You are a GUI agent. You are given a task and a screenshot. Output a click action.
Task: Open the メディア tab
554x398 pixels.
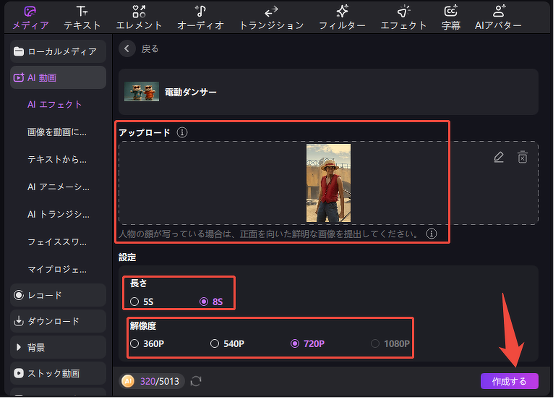pos(30,18)
